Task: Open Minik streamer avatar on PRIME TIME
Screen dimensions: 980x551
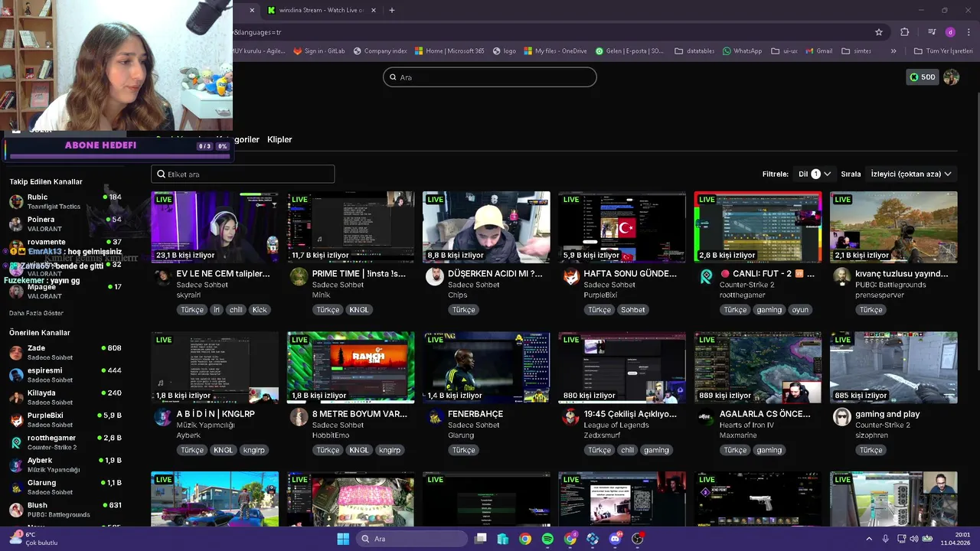Action: tap(299, 277)
